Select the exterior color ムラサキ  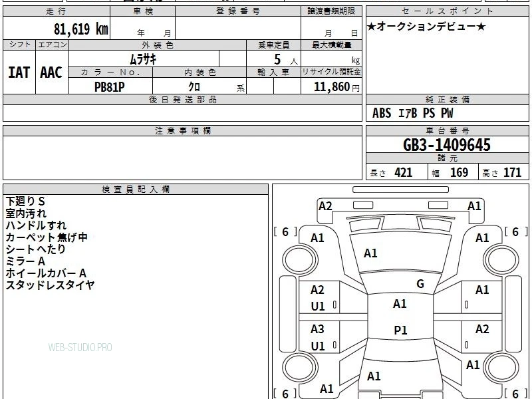pos(143,59)
